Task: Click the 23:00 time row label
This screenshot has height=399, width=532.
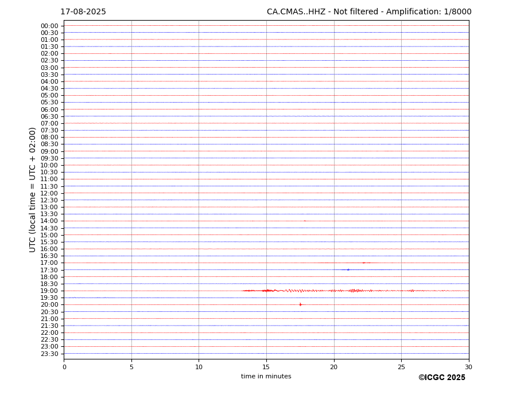Action: pos(49,347)
